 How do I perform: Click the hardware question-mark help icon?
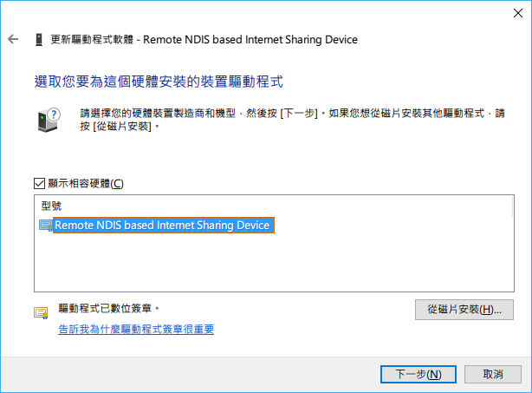point(49,120)
